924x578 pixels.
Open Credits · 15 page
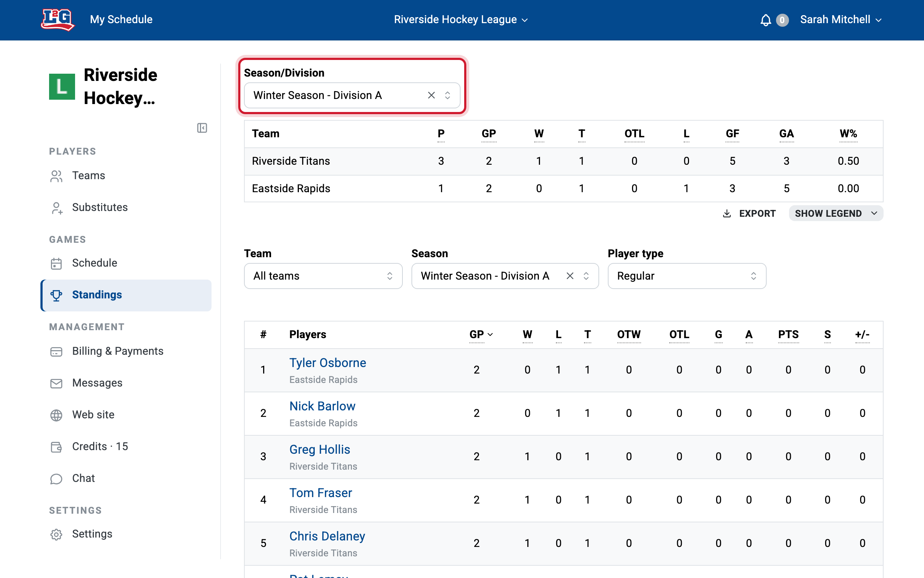click(x=126, y=447)
